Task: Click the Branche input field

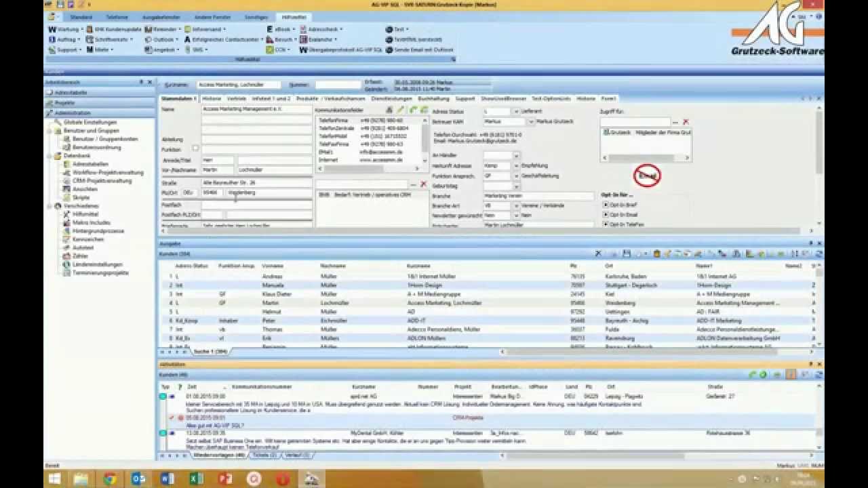Action: [538, 196]
